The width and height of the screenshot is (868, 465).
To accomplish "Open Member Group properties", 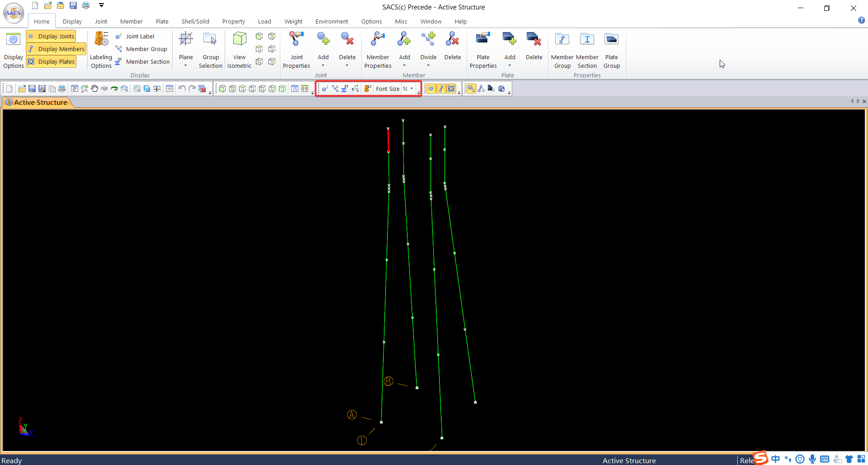I will point(562,51).
